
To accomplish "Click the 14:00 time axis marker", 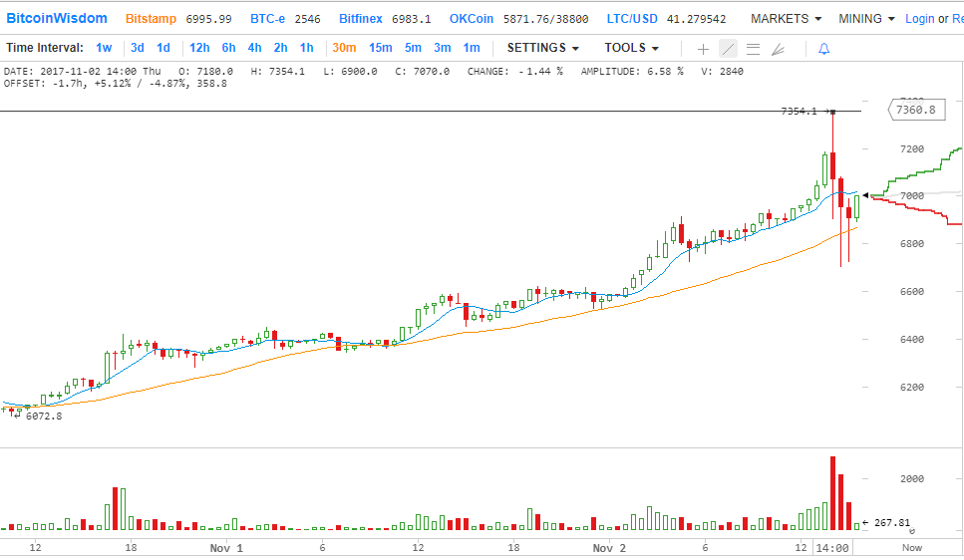I will [x=831, y=548].
